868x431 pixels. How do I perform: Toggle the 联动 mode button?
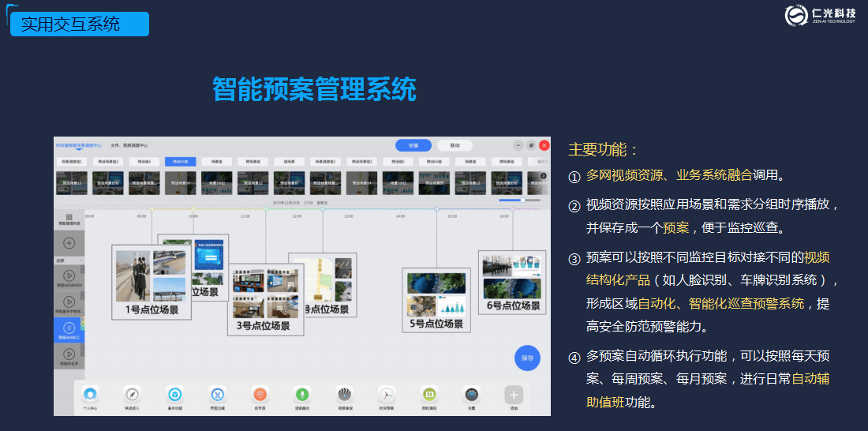455,145
